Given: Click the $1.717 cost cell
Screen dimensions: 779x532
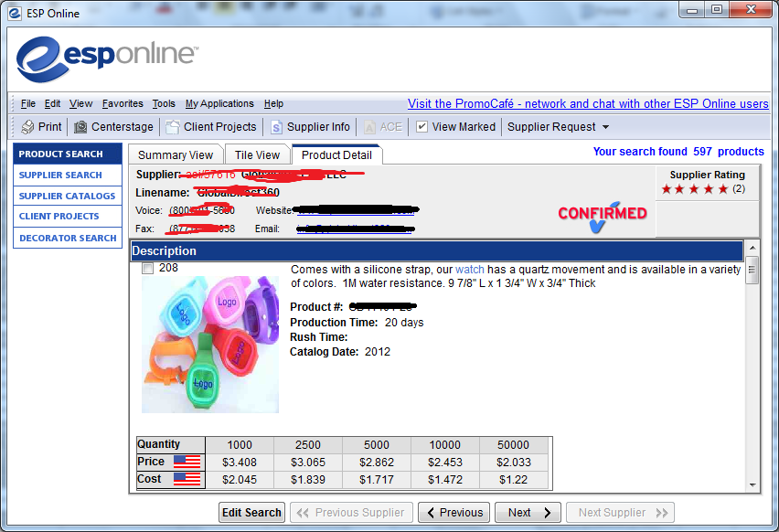Looking at the screenshot, I should [377, 480].
